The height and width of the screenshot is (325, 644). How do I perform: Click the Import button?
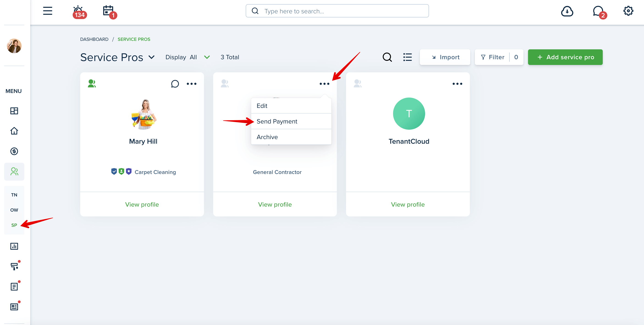[445, 57]
